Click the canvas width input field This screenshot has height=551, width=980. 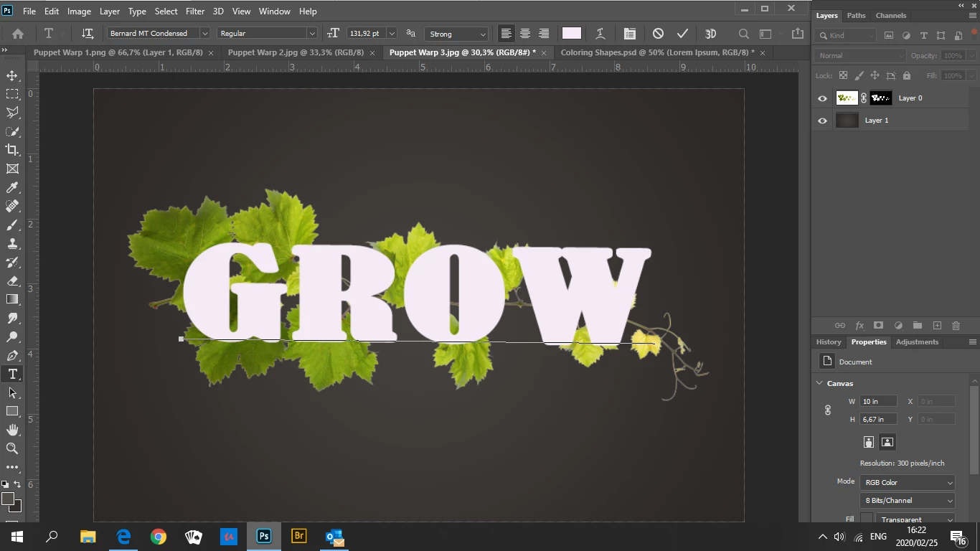(879, 401)
